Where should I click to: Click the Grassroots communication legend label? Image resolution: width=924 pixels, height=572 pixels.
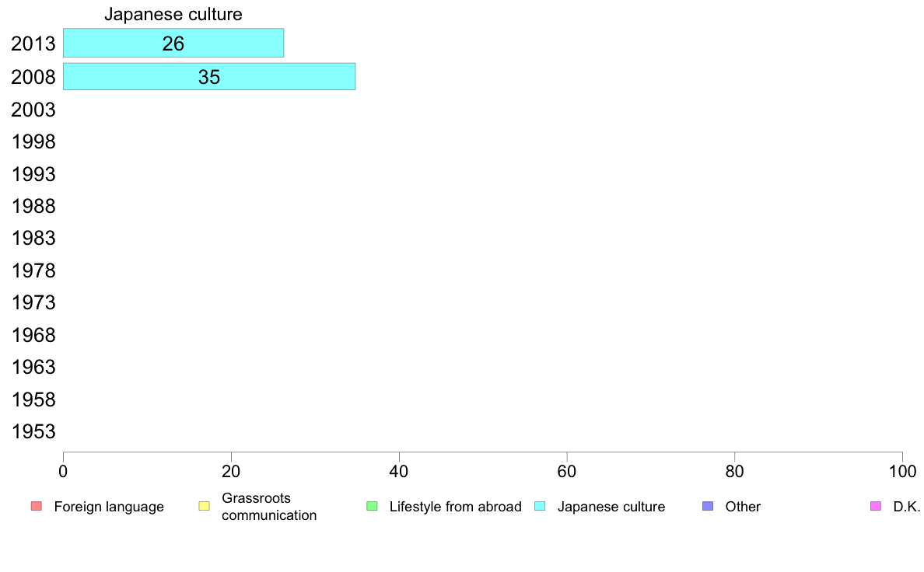click(269, 507)
